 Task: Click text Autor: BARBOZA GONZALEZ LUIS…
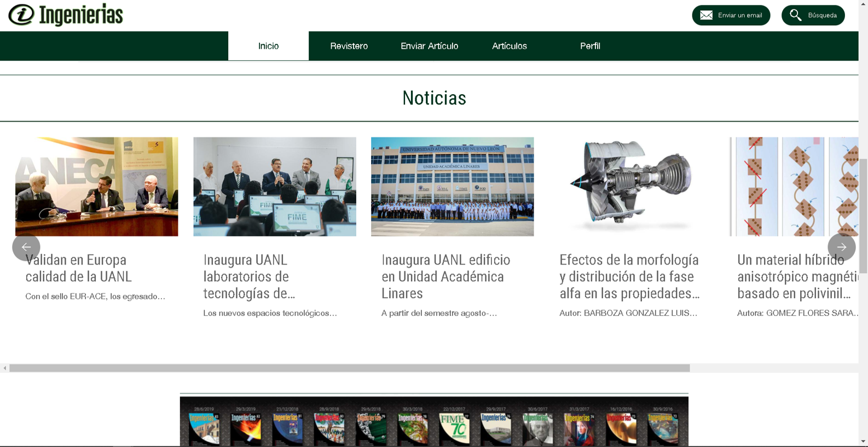(628, 313)
